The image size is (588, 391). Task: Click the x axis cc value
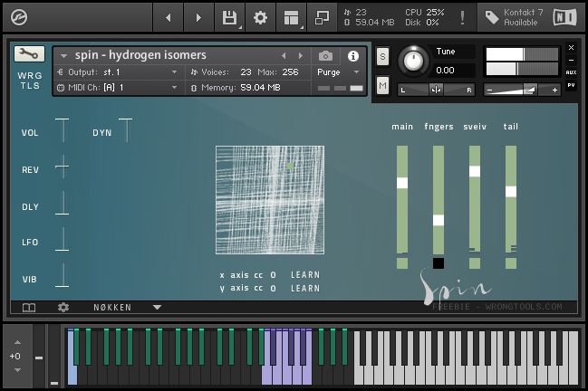(x=273, y=275)
